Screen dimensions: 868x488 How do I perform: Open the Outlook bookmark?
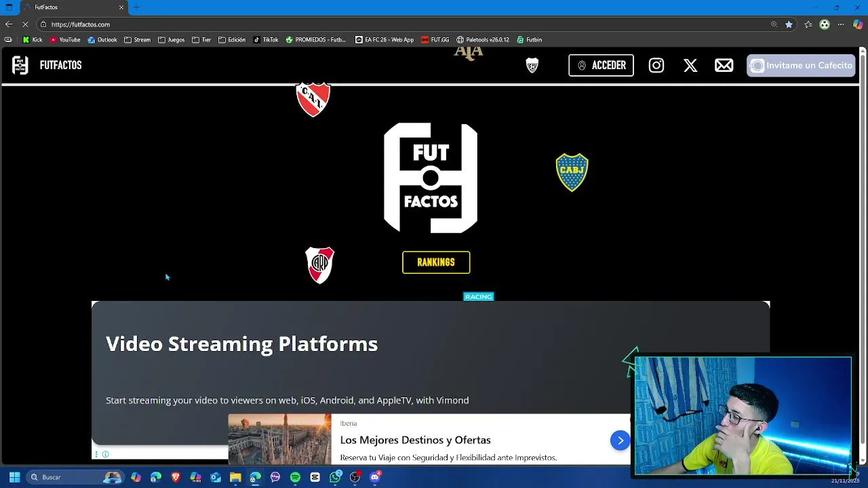tap(102, 39)
